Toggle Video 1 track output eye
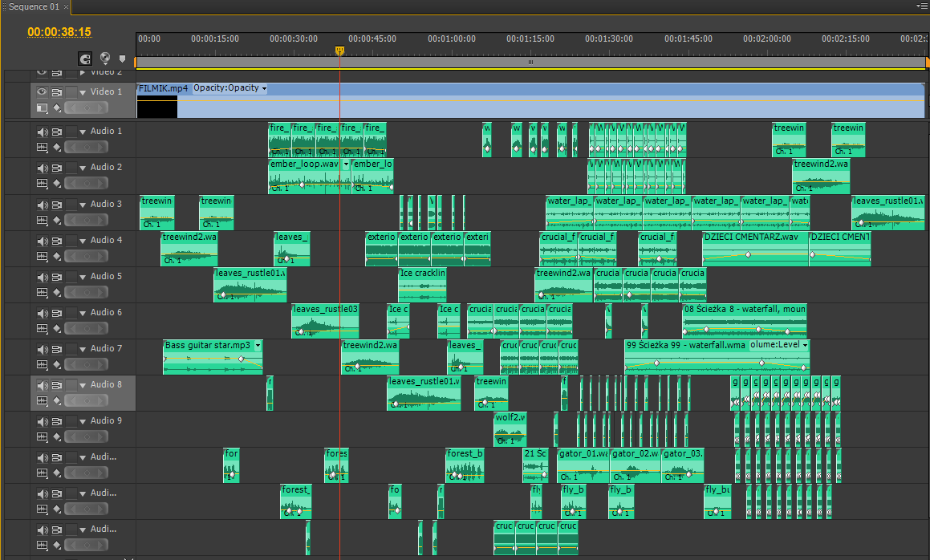930x560 pixels. click(42, 92)
